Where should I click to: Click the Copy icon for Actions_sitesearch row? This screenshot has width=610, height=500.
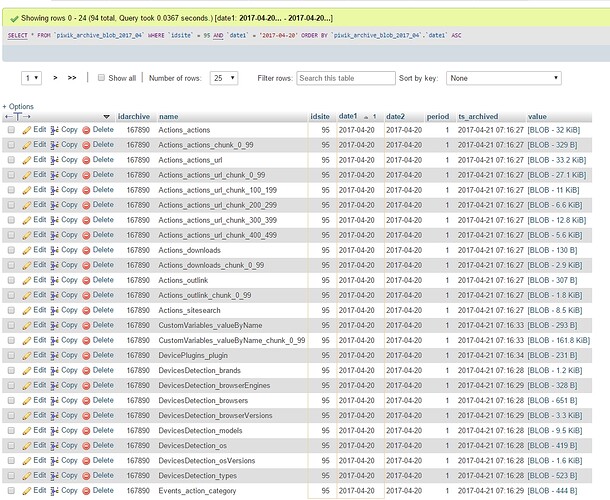click(x=54, y=311)
